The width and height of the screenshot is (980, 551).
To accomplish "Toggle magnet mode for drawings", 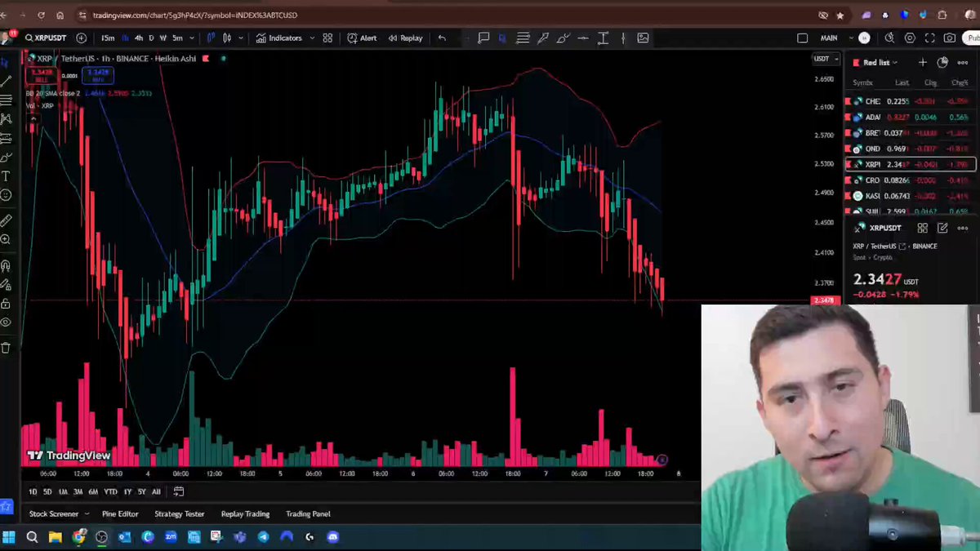I will pos(6,265).
